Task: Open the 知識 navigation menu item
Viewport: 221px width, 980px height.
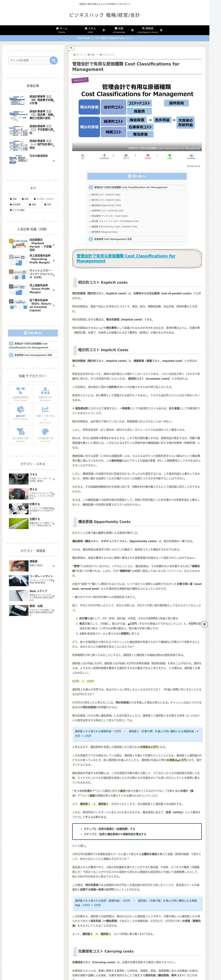Action: [119, 30]
